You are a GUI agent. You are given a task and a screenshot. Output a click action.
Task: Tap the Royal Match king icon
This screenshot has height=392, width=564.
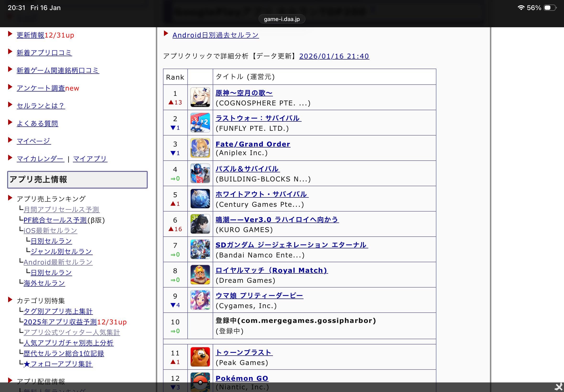pos(200,275)
